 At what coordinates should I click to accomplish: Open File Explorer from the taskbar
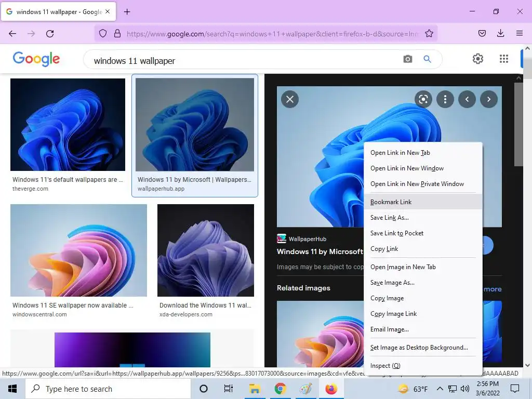tap(255, 389)
